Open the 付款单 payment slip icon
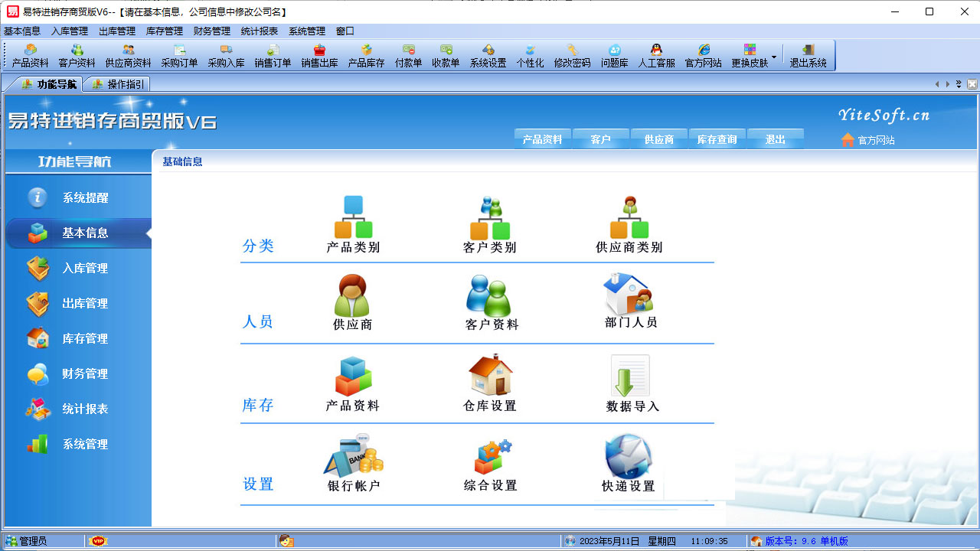The width and height of the screenshot is (980, 551). coord(408,56)
